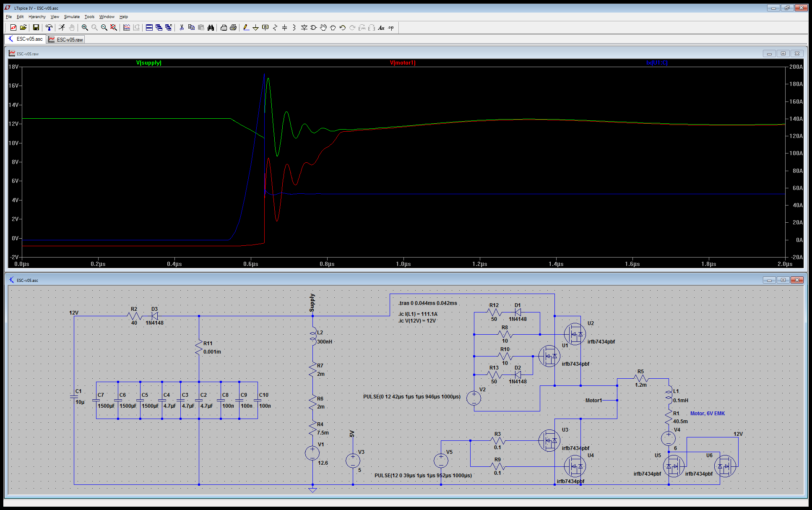
Task: Minimize the ESC-v05.raw plot window
Action: (x=769, y=54)
